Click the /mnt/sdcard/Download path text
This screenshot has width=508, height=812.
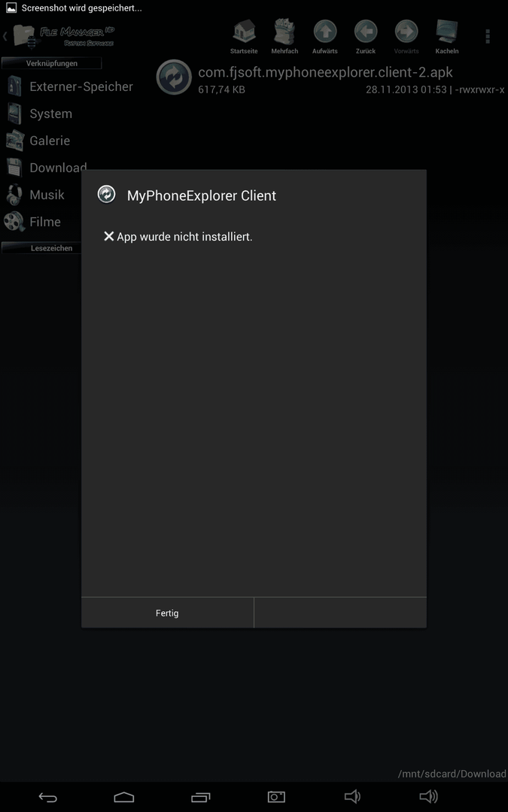[x=452, y=774]
